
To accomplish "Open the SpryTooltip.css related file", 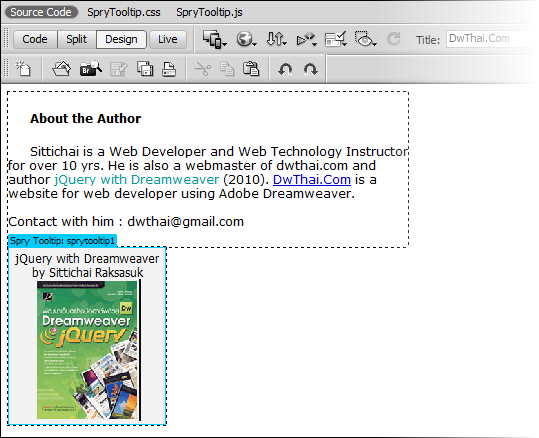I will point(124,12).
